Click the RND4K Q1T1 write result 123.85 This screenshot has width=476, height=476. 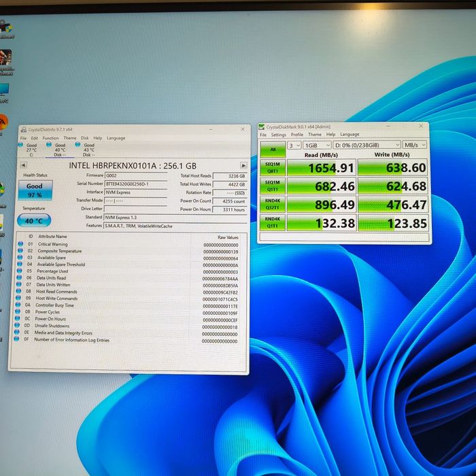(392, 223)
